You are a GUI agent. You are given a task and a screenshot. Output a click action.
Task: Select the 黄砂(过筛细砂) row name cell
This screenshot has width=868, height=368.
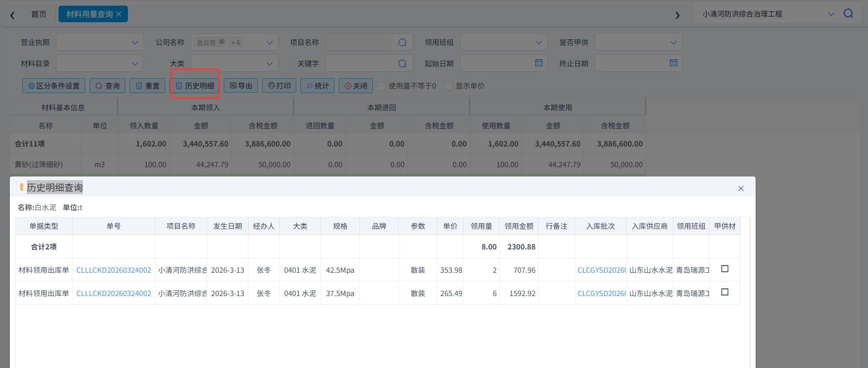(46, 165)
